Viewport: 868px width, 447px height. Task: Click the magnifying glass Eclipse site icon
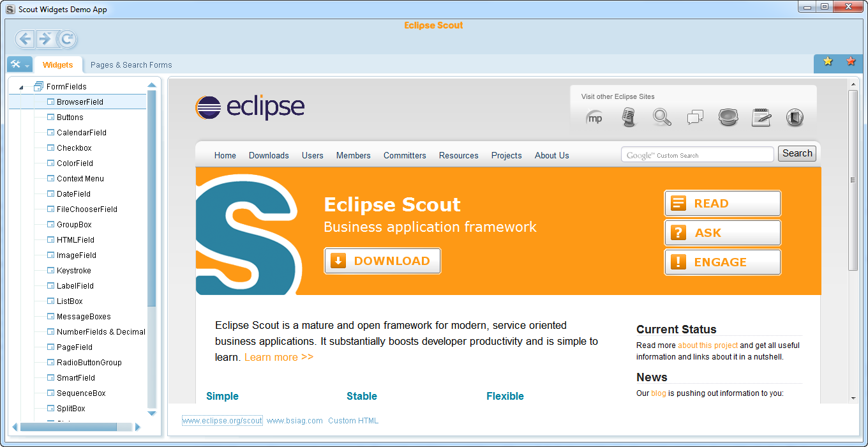tap(662, 117)
